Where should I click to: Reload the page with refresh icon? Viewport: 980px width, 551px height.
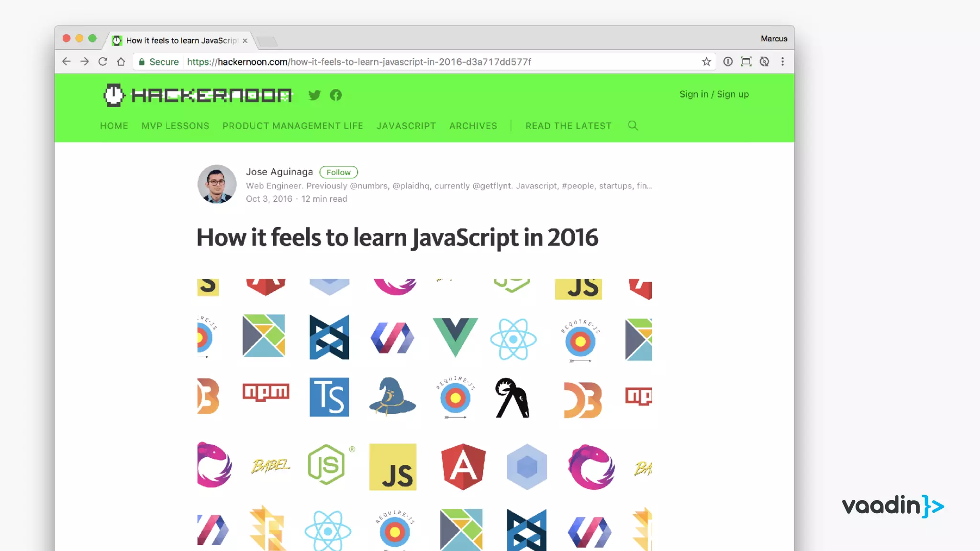point(102,62)
